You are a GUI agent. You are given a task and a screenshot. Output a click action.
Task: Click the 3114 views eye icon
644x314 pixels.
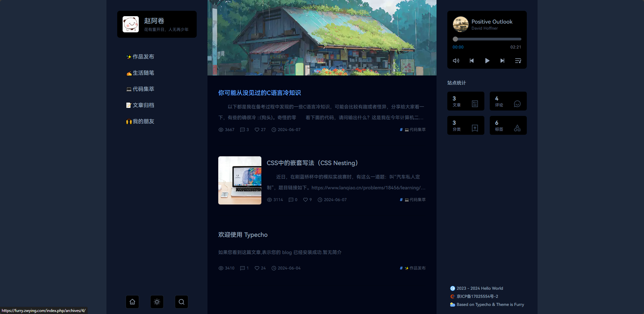point(269,200)
